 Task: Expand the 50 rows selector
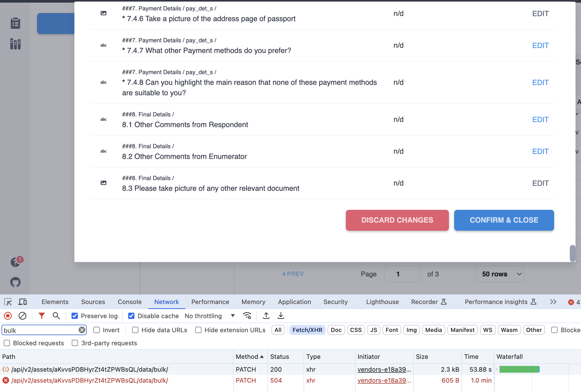pos(500,274)
